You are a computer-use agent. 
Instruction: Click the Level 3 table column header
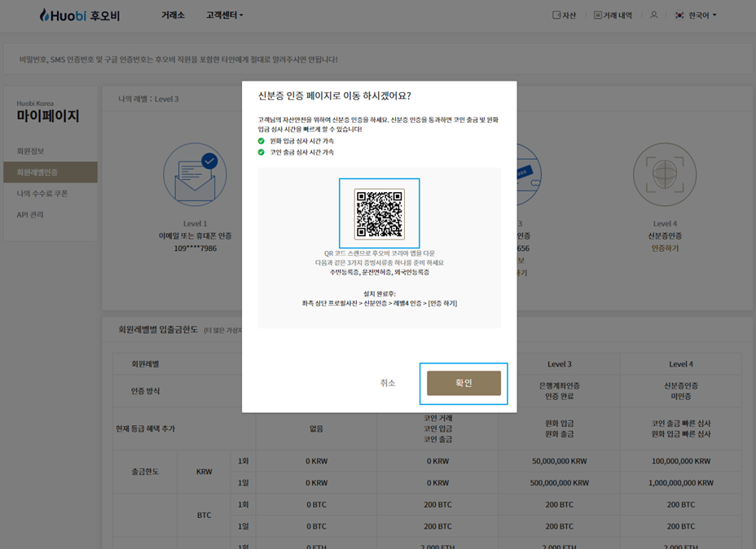[x=560, y=364]
